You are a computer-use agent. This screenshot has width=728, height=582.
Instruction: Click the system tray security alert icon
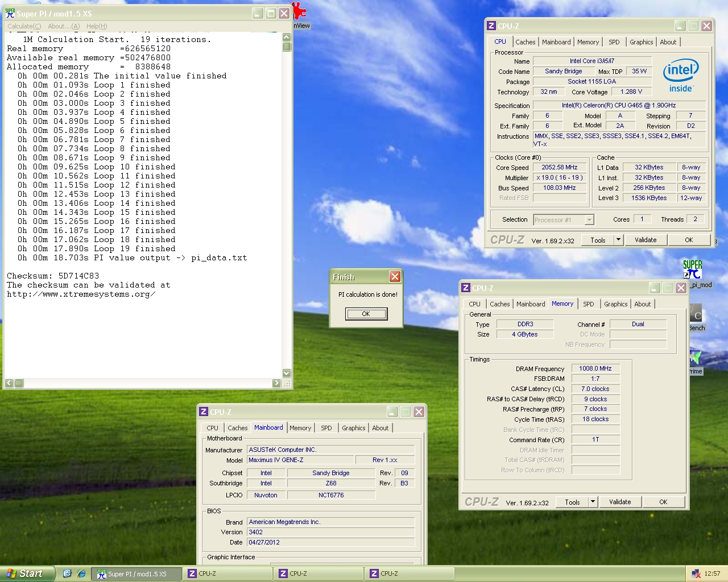[696, 573]
